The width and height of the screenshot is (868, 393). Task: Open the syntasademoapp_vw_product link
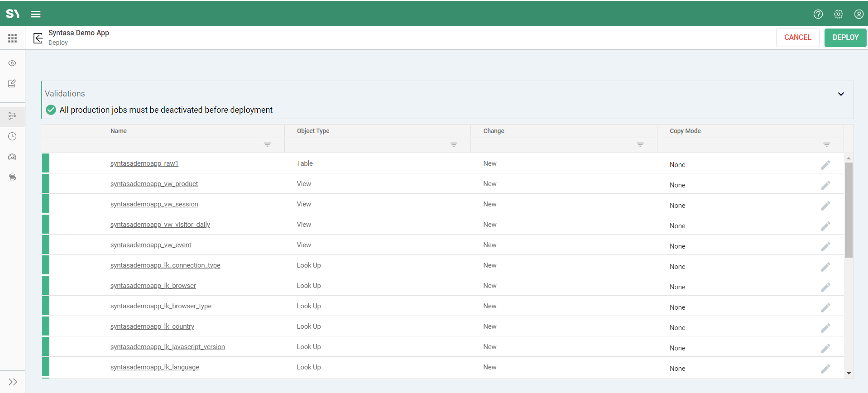[154, 184]
